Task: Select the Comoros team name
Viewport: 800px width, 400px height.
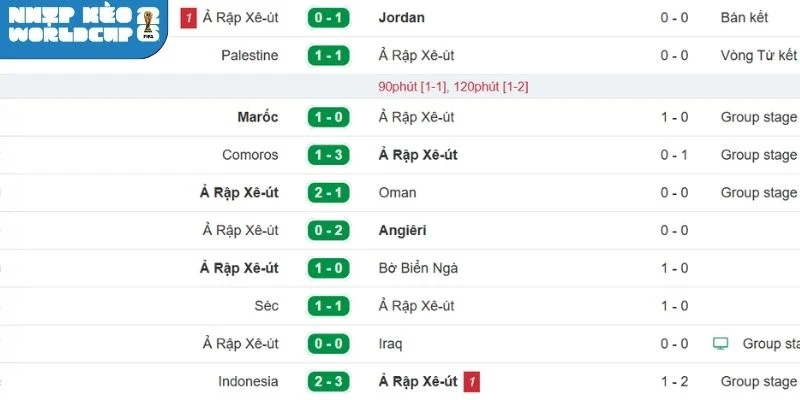Action: pos(250,155)
